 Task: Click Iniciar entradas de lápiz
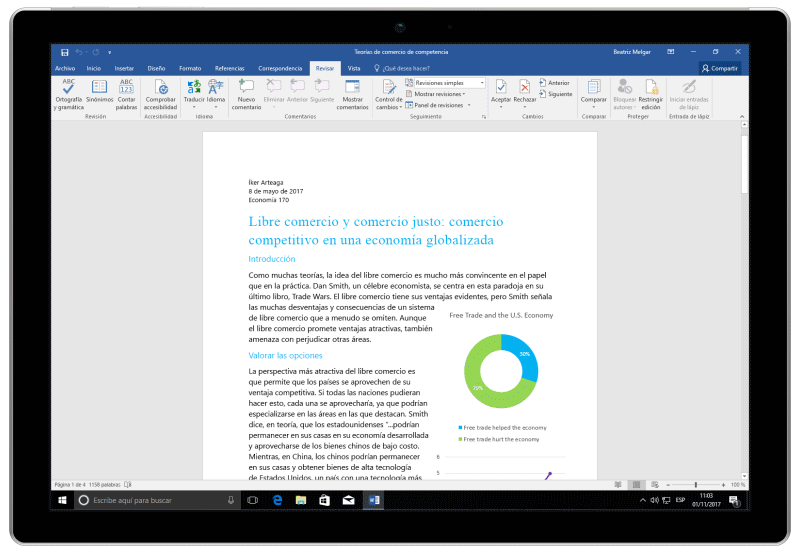click(x=689, y=94)
